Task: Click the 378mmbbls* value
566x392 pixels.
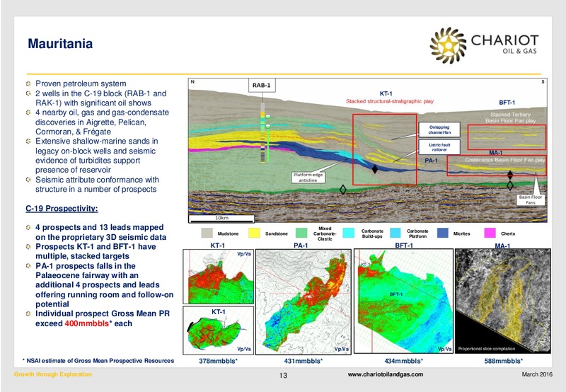Action: click(x=218, y=361)
